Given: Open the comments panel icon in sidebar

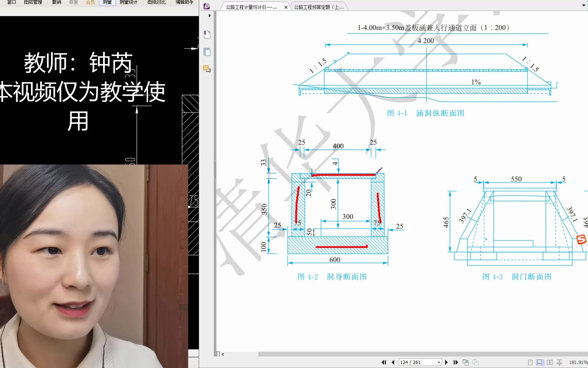Looking at the screenshot, I should click(207, 69).
